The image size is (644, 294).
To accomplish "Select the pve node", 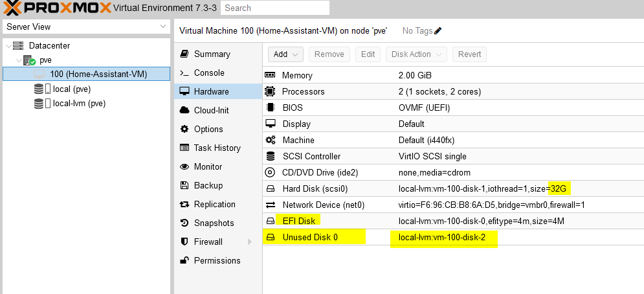I will (x=45, y=60).
